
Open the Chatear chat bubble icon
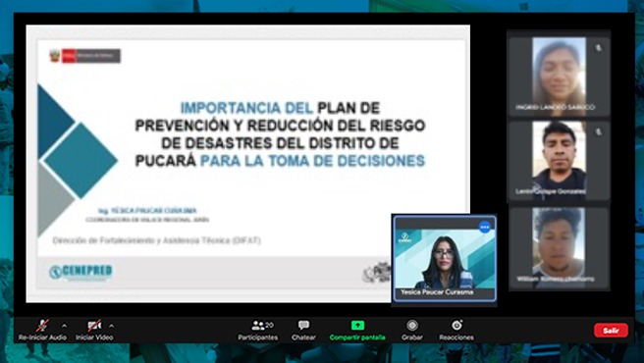(303, 325)
